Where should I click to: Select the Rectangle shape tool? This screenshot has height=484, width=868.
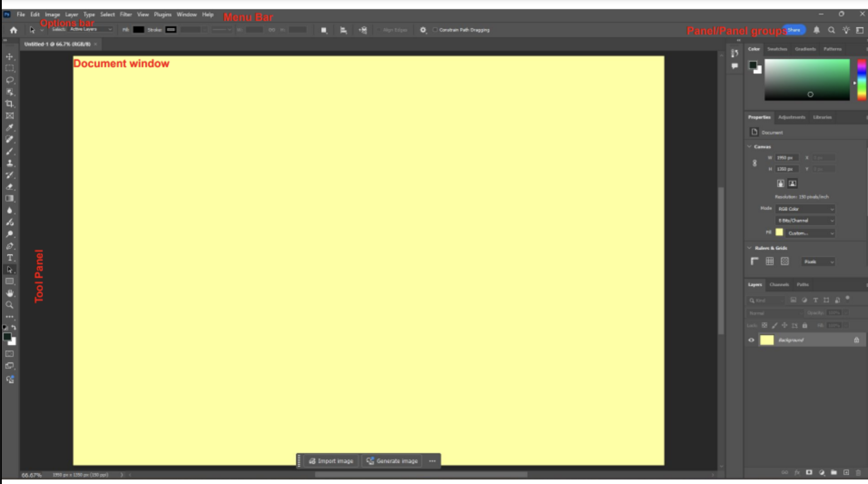tap(10, 282)
